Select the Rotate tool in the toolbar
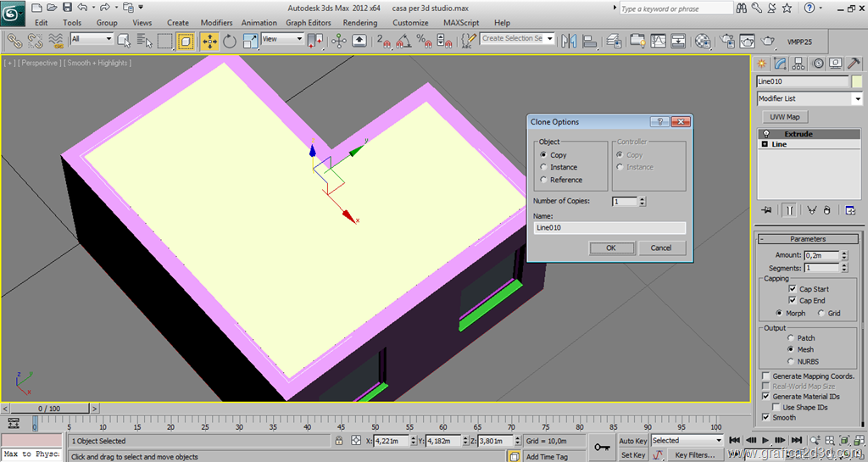Screen dimensions: 868x462 [x=230, y=40]
